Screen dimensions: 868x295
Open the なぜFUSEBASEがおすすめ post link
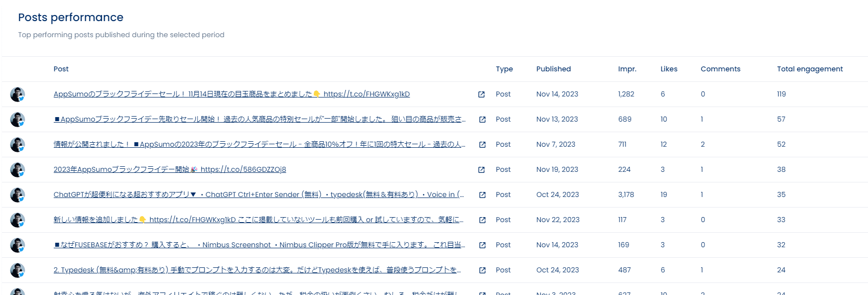point(260,245)
